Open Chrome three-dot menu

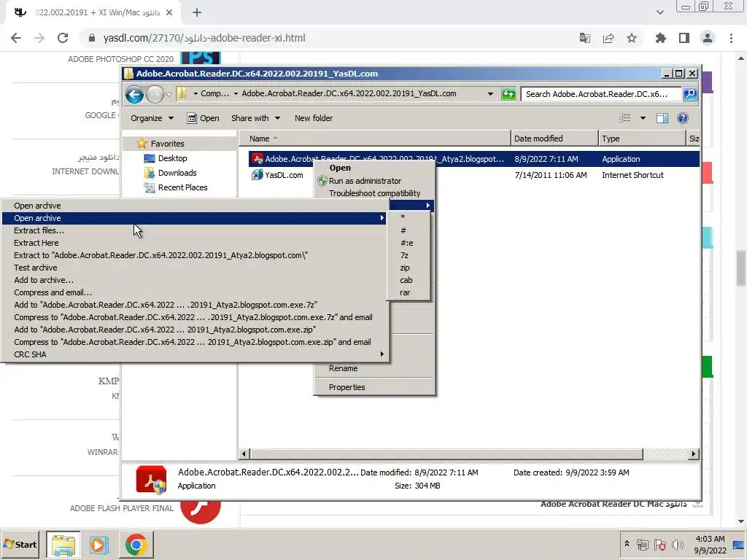tap(731, 38)
